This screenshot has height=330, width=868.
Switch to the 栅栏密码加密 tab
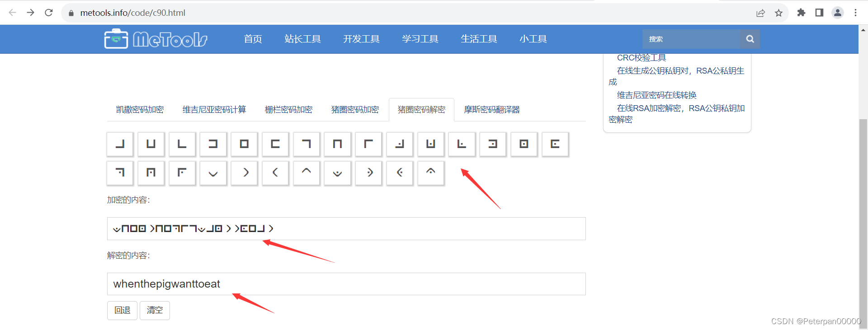(x=288, y=110)
